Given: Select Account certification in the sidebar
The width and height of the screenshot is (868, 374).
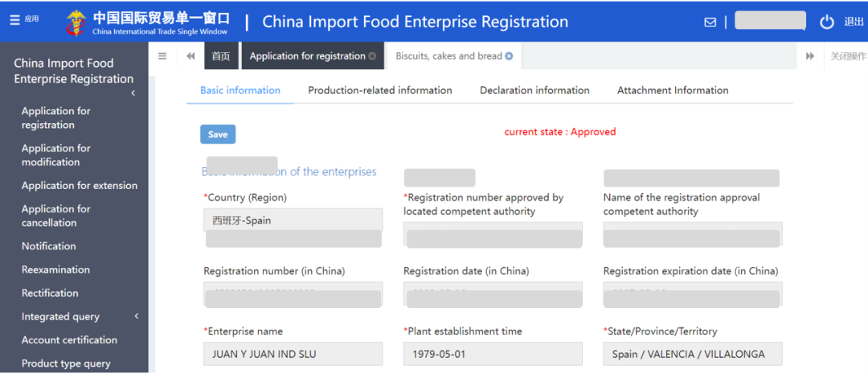Looking at the screenshot, I should point(69,340).
